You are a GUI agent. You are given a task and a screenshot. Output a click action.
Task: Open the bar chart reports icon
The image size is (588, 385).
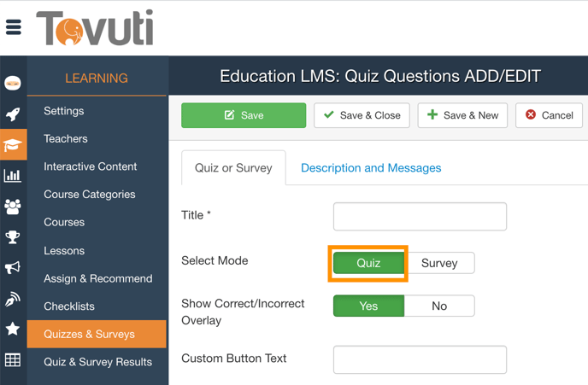tap(13, 176)
